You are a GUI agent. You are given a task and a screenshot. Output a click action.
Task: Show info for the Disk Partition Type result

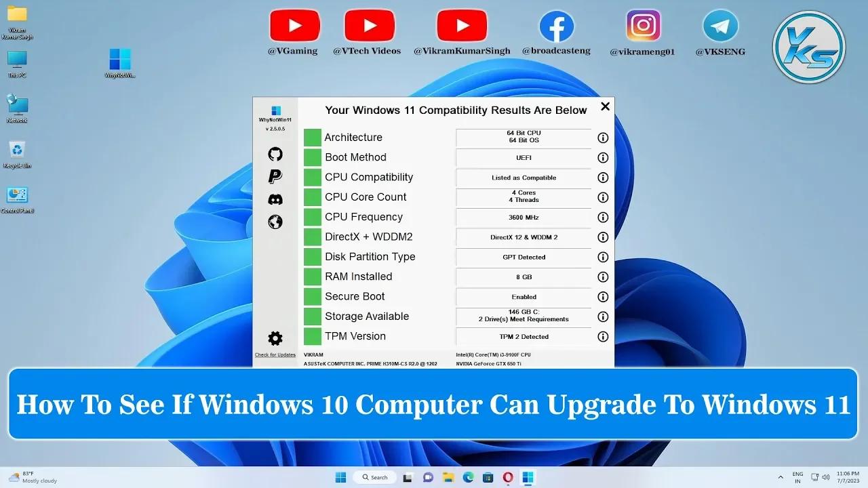pyautogui.click(x=603, y=257)
